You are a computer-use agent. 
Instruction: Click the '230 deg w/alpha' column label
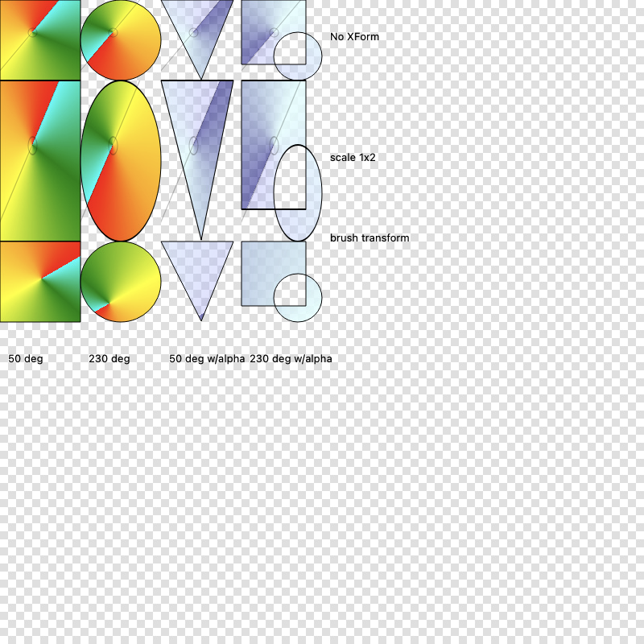coord(291,359)
